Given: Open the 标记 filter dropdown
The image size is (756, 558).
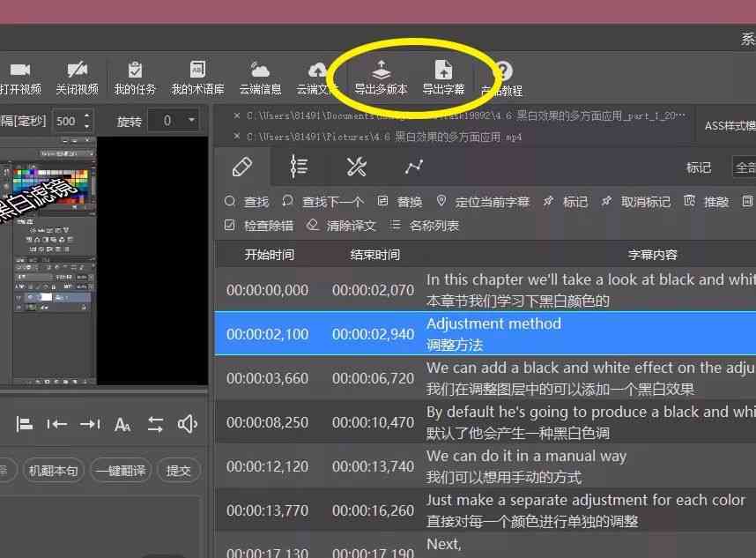Looking at the screenshot, I should [x=744, y=167].
